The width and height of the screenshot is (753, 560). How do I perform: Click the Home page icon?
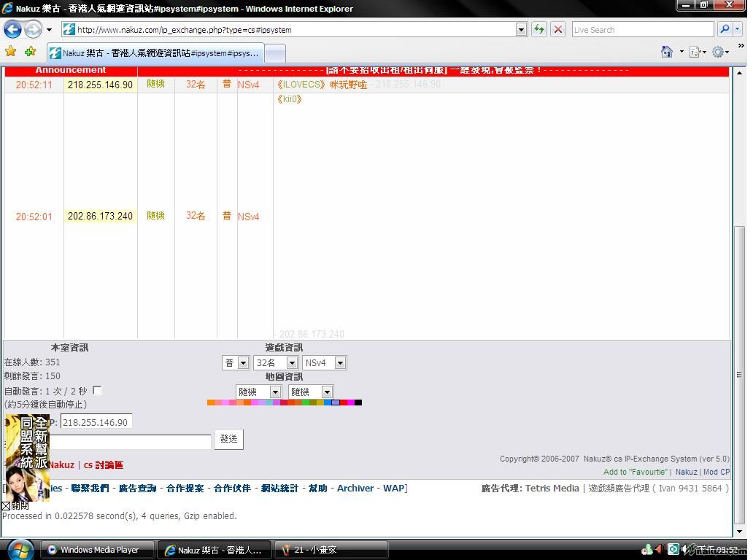pyautogui.click(x=666, y=52)
